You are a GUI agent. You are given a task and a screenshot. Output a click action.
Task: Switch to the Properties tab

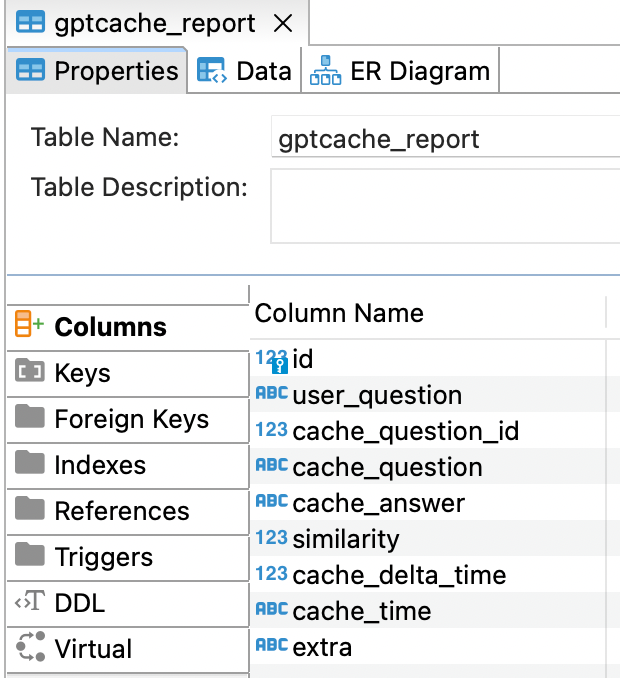coord(97,70)
